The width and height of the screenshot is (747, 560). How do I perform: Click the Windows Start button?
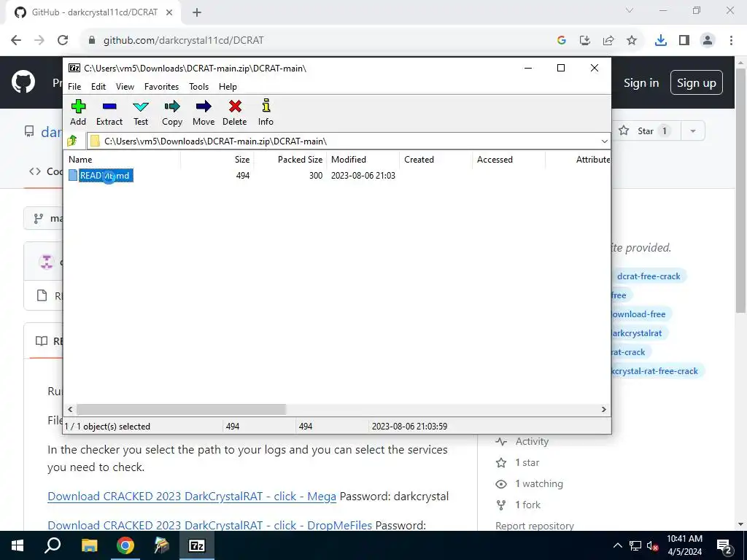click(18, 545)
